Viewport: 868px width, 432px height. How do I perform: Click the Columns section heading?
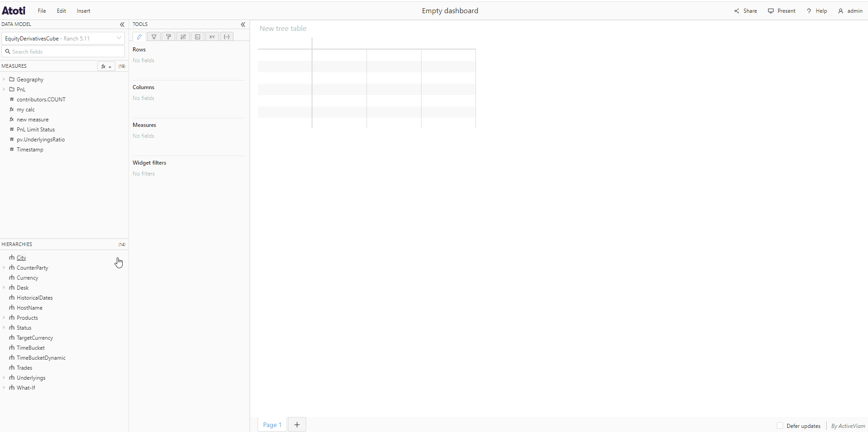coord(144,87)
